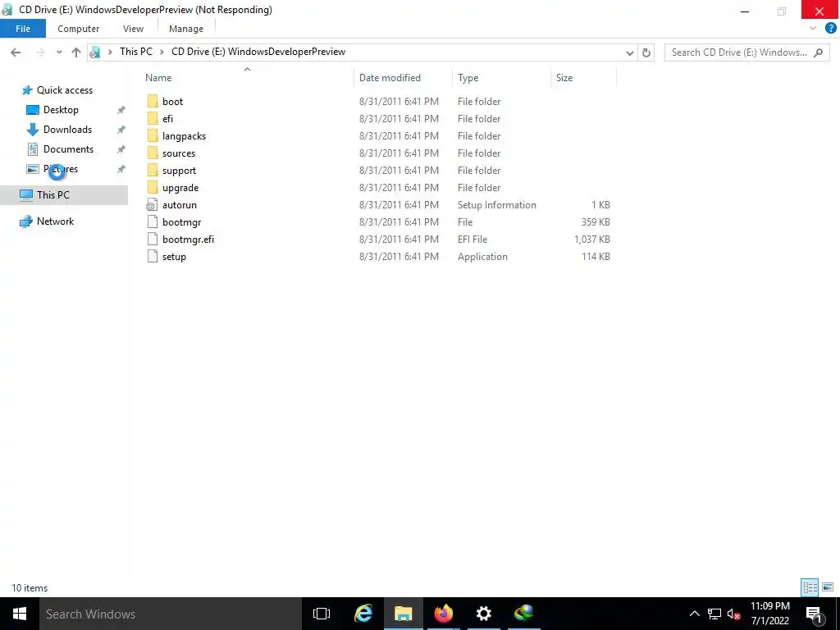Select Quick access in navigation pane
The height and width of the screenshot is (630, 840).
(x=64, y=90)
